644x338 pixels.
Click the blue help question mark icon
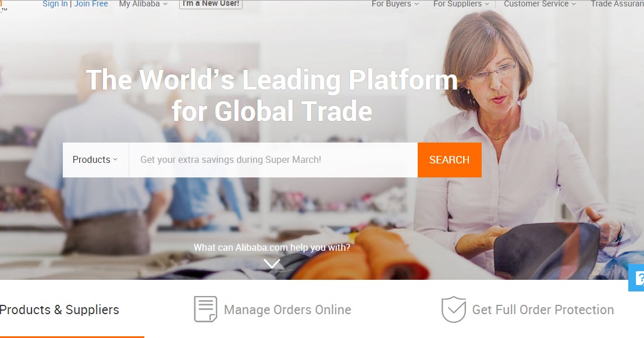(637, 278)
